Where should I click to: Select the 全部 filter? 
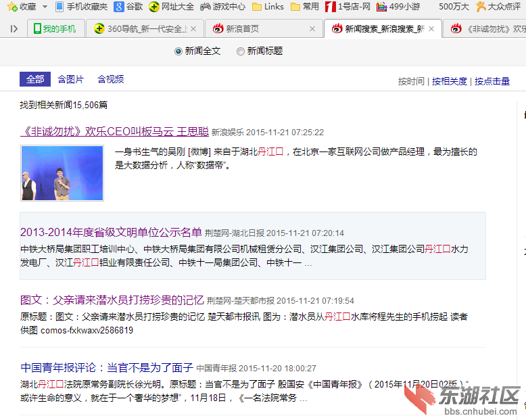35,79
